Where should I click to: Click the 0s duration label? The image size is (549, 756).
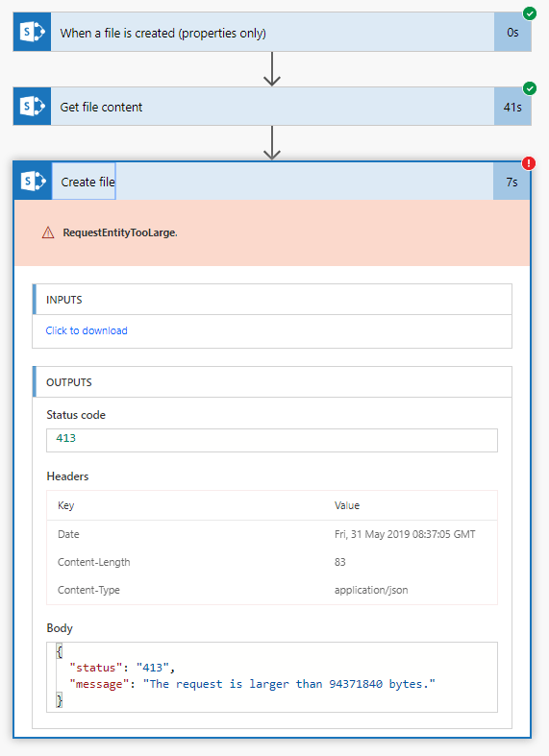512,33
